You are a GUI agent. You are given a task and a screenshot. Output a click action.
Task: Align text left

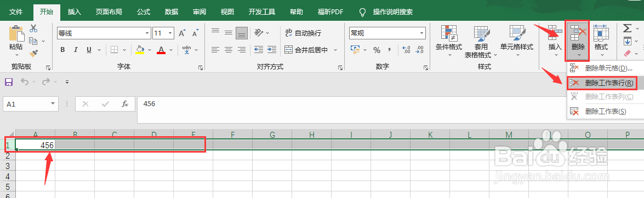215,50
